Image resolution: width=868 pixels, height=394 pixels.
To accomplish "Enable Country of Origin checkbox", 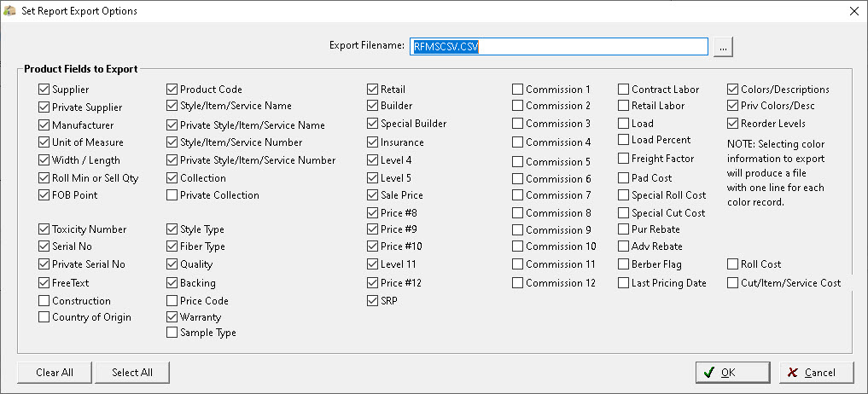I will click(44, 317).
